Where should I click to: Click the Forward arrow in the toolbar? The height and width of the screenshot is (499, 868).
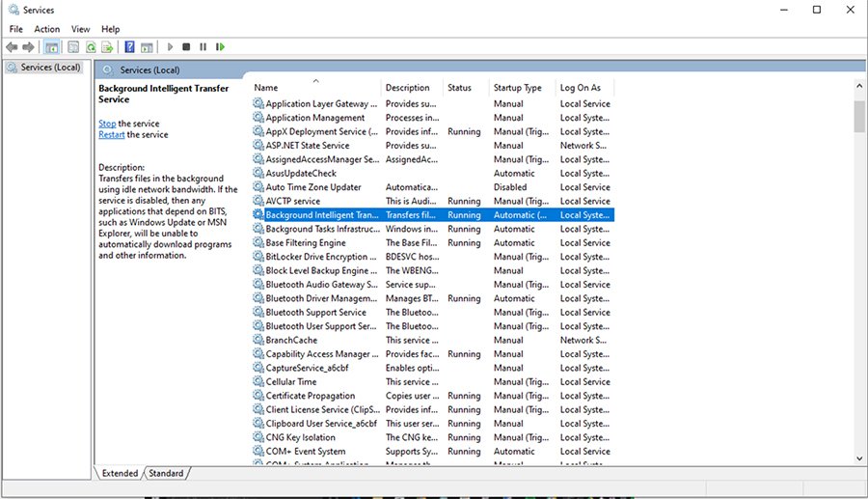click(27, 46)
